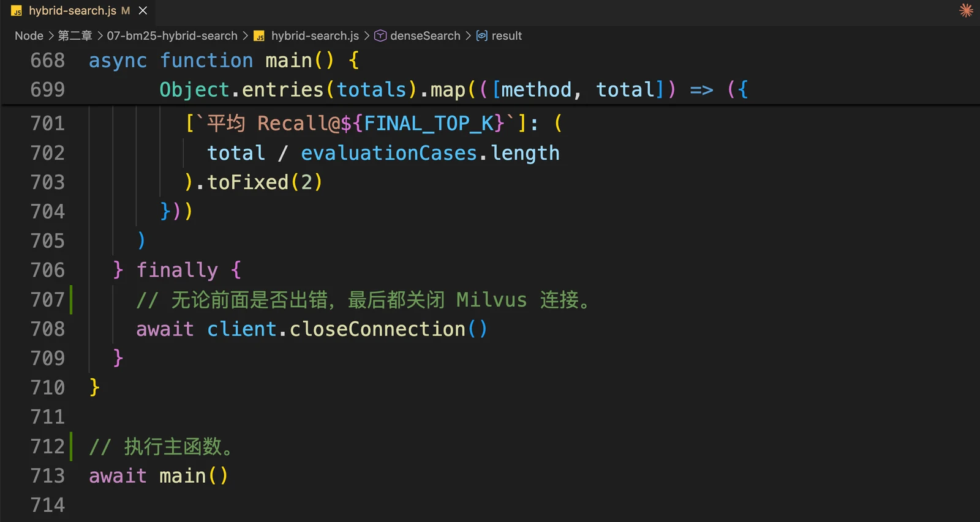Click the JS file icon in the tab
This screenshot has height=522, width=980.
click(x=17, y=11)
